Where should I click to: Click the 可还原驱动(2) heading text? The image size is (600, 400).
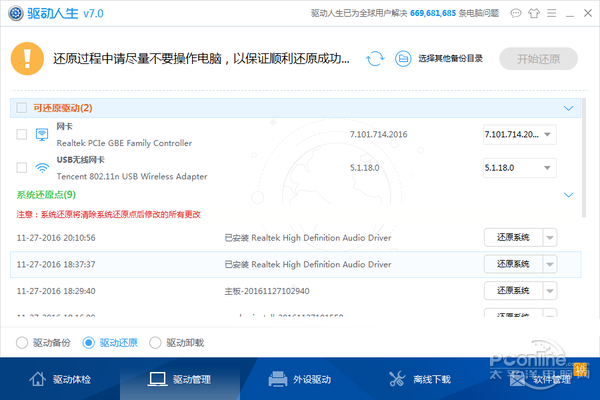point(62,108)
